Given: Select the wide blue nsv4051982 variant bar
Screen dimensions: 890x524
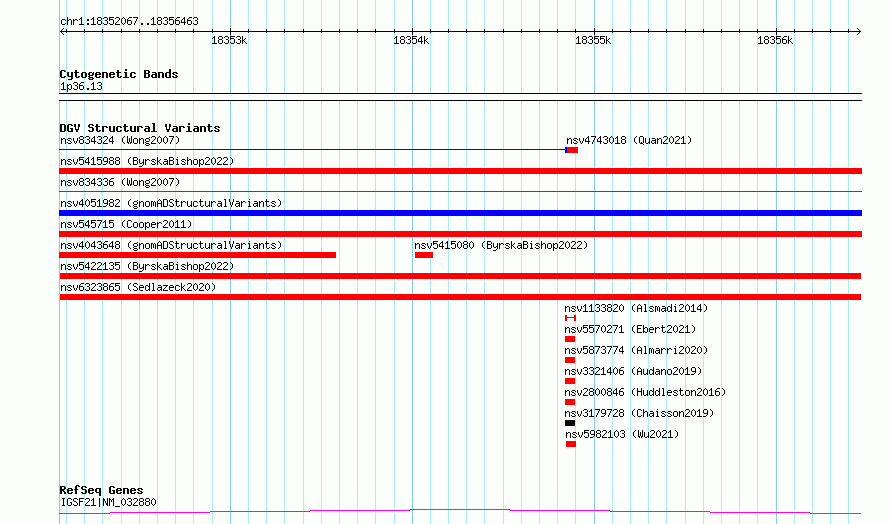Looking at the screenshot, I should [460, 213].
